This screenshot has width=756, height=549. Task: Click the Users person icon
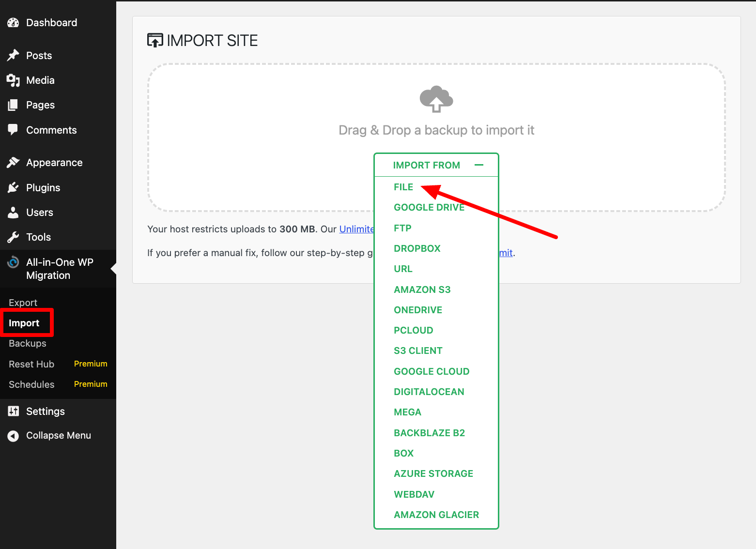pyautogui.click(x=13, y=212)
